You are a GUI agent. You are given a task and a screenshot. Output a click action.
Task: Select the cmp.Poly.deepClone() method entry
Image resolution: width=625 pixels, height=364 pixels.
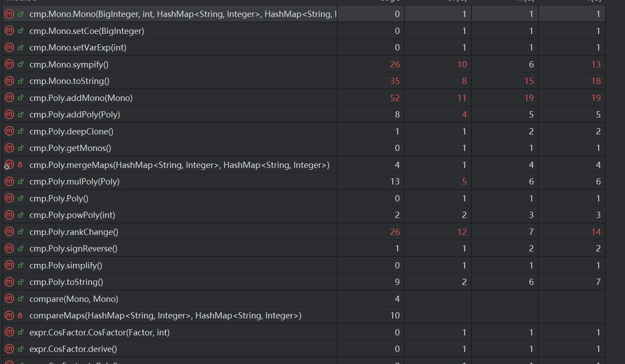[x=71, y=132]
